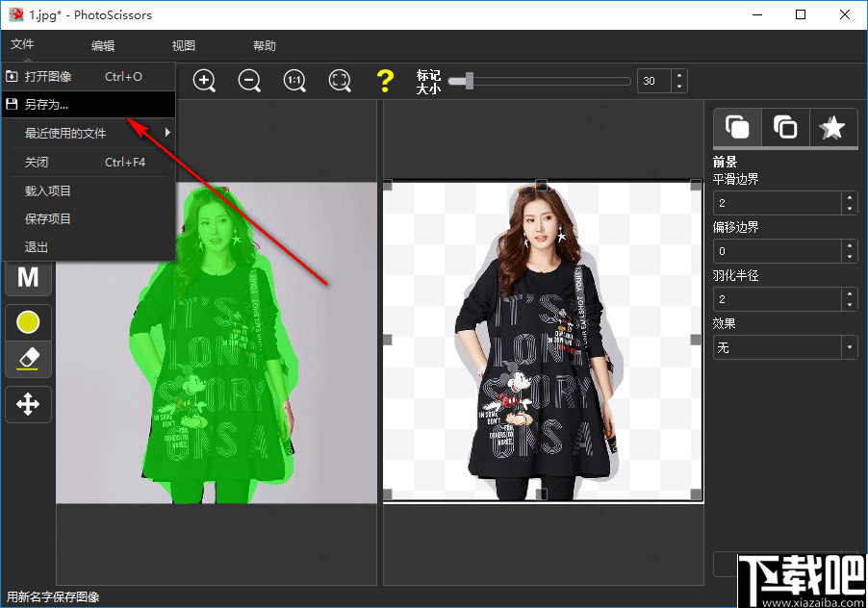The height and width of the screenshot is (608, 868).
Task: Switch to the foreground tab icon
Action: (737, 127)
